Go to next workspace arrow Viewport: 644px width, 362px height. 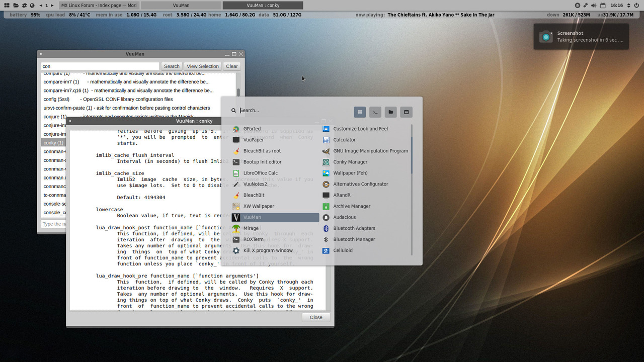(x=52, y=5)
